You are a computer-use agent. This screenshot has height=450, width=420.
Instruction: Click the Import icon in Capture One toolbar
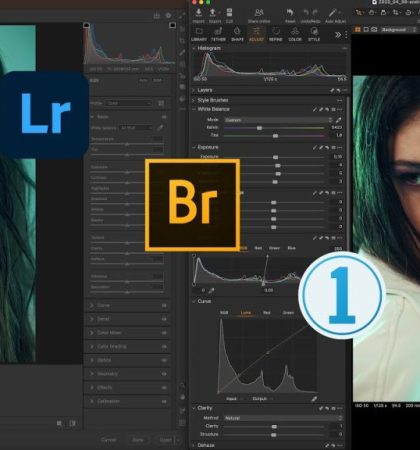tap(198, 13)
